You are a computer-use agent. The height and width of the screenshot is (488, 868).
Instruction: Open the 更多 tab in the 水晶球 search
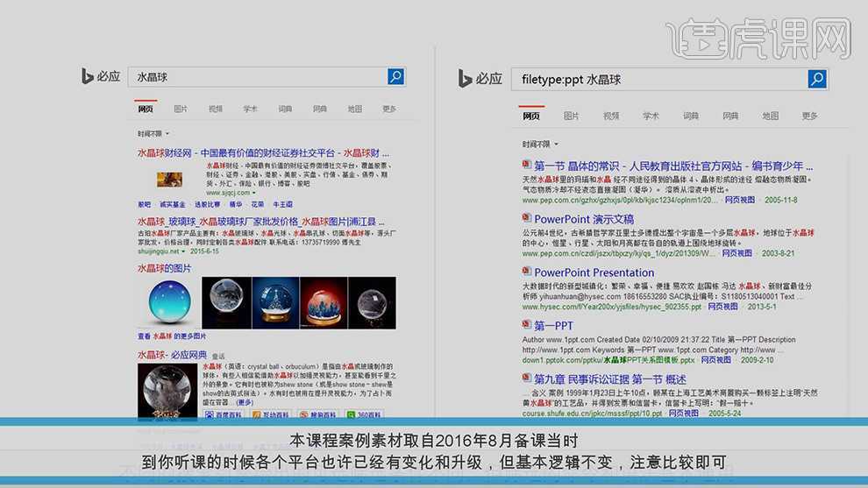coord(389,109)
